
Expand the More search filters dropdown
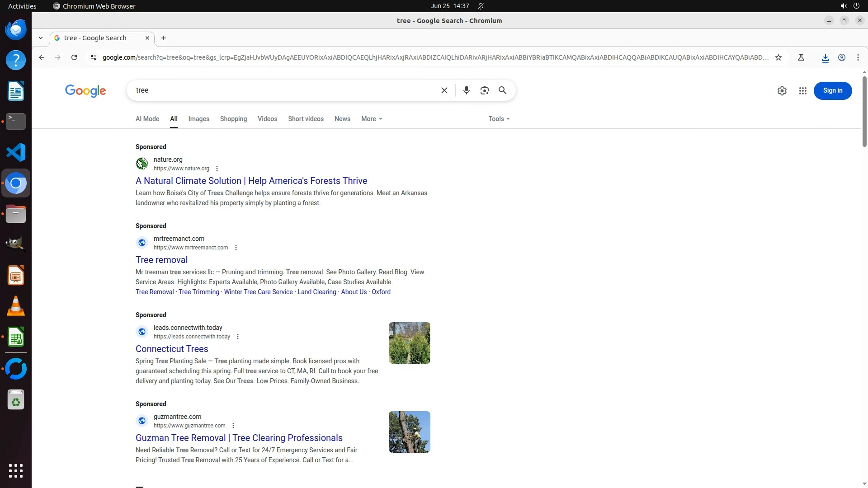tap(372, 119)
